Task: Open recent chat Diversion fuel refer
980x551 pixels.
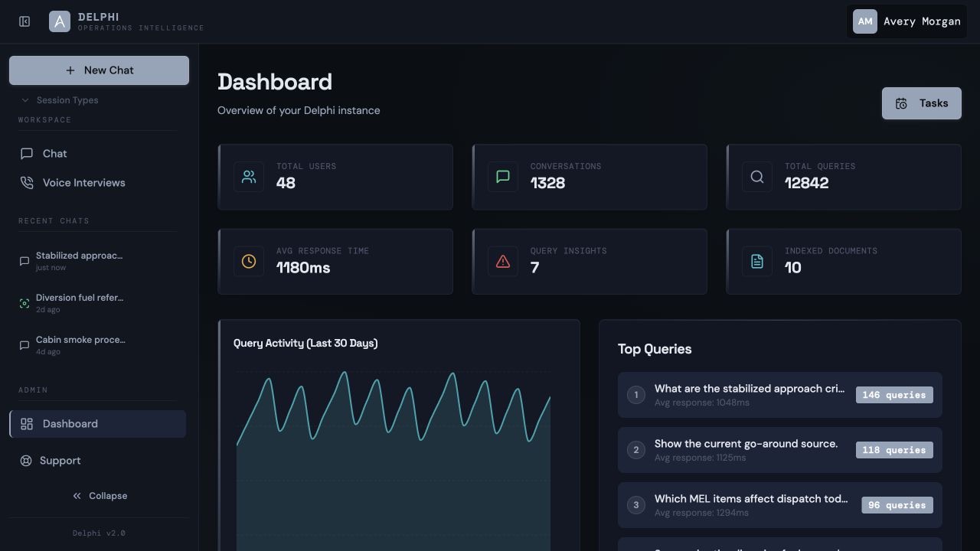Action: [x=97, y=303]
